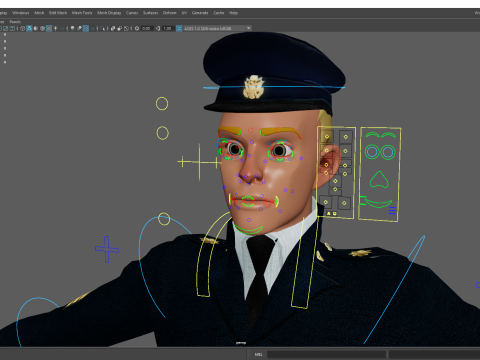Toggle viewport shadows icon

click(62, 28)
